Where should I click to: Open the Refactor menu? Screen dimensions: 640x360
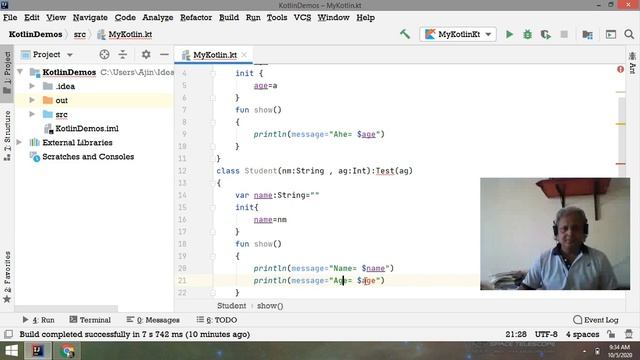[196, 18]
